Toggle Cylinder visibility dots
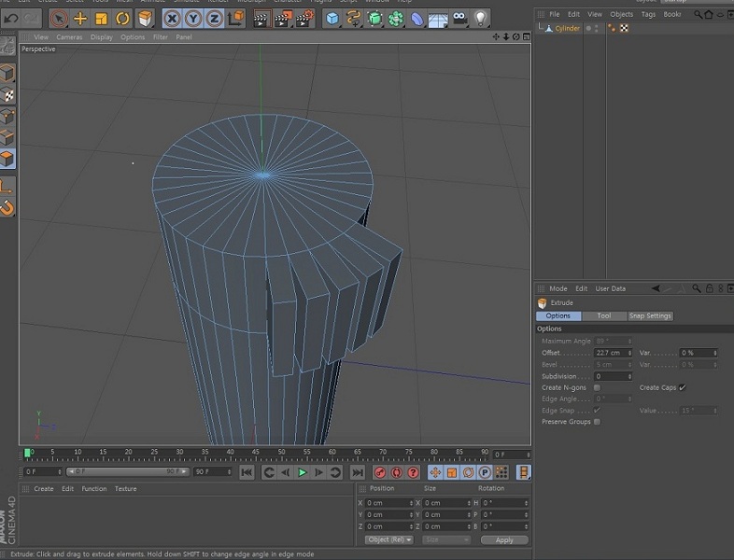The image size is (734, 560). coord(596,29)
